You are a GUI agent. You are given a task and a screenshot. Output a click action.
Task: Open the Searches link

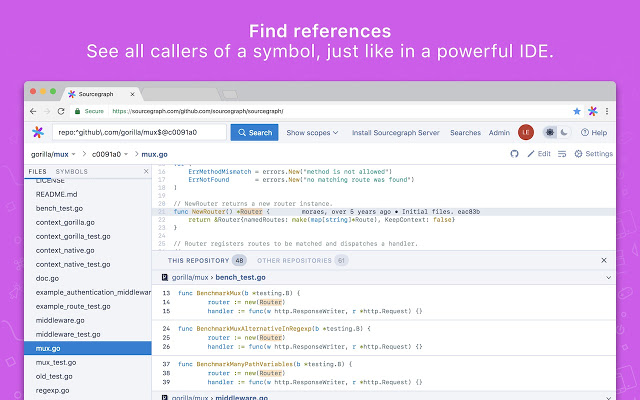pyautogui.click(x=465, y=133)
